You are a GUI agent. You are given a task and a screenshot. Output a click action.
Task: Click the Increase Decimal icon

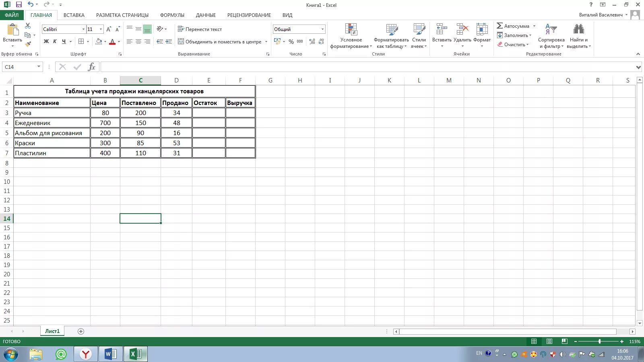(x=312, y=41)
